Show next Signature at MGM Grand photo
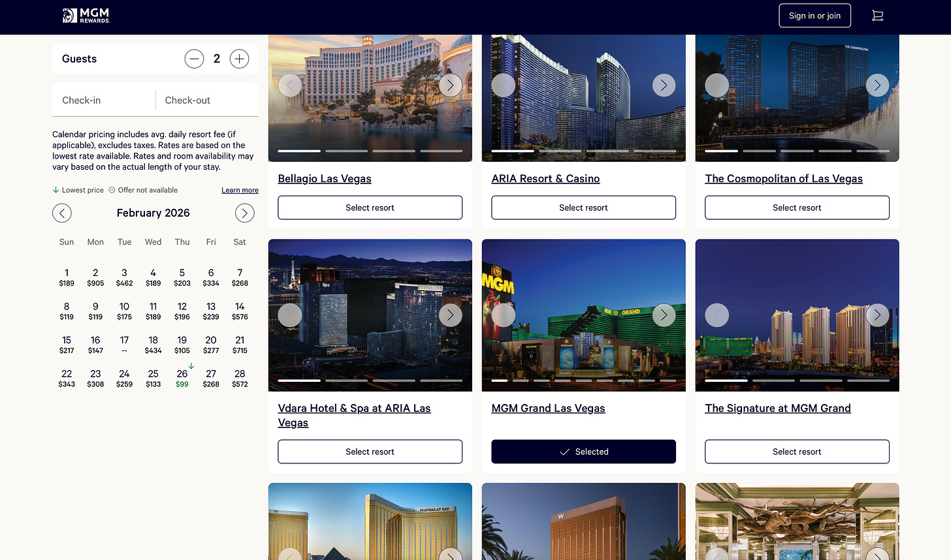This screenshot has width=951, height=560. click(x=877, y=315)
